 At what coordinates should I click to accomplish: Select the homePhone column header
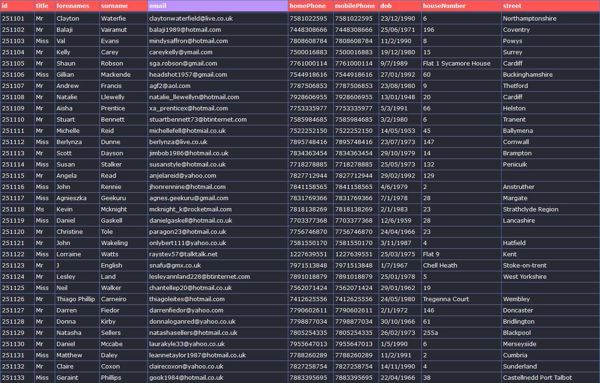(x=310, y=6)
